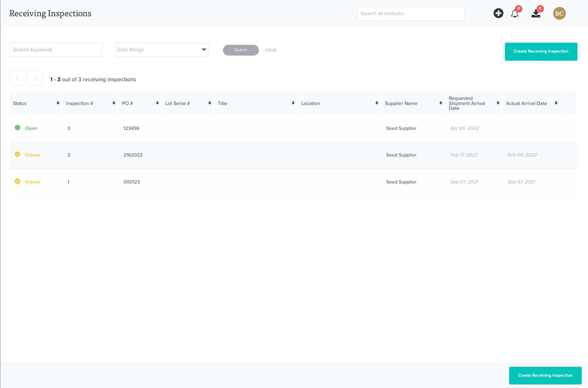Screen dimensions: 588x388
Task: Sort by Location column arrows
Action: 377,103
